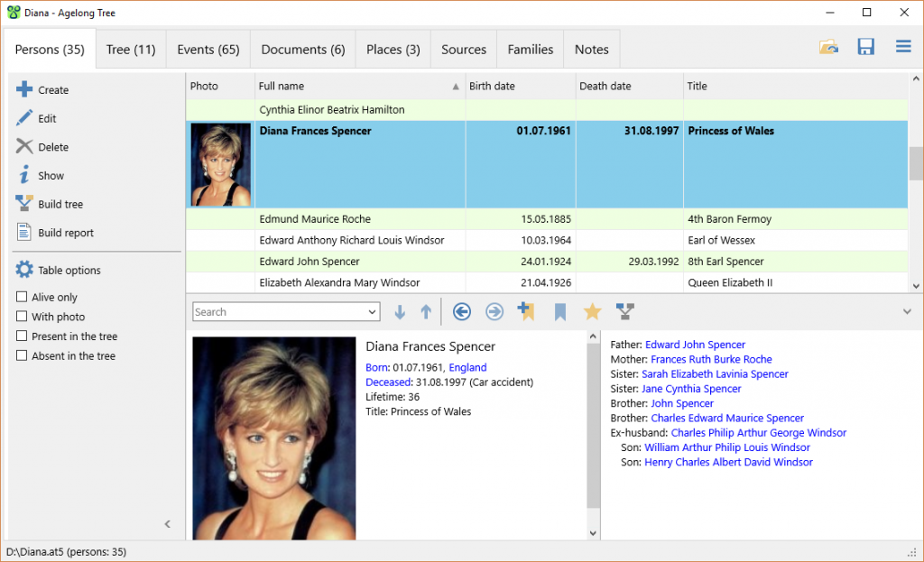The height and width of the screenshot is (562, 924).
Task: Click the open file folder icon
Action: (828, 47)
